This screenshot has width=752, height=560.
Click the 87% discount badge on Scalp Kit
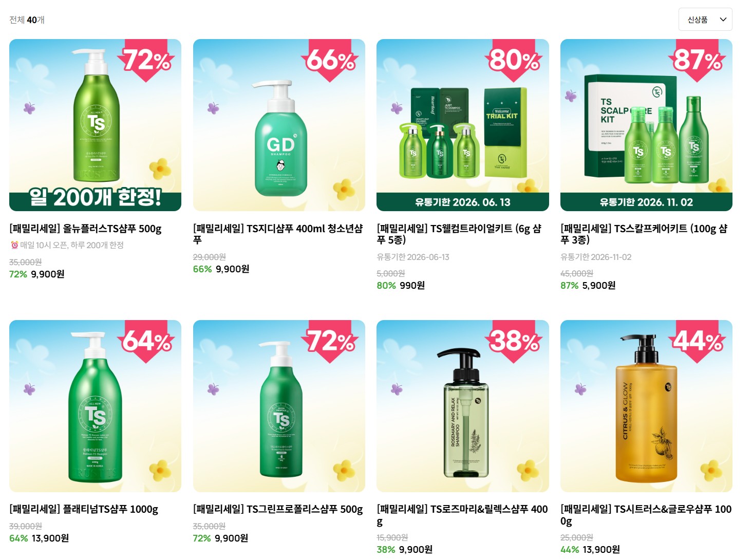[697, 60]
